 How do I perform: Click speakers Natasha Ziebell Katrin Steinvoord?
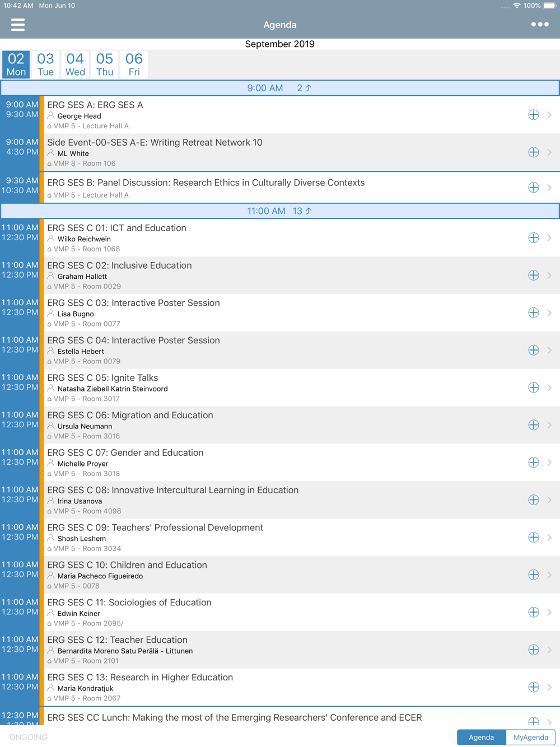pos(113,389)
